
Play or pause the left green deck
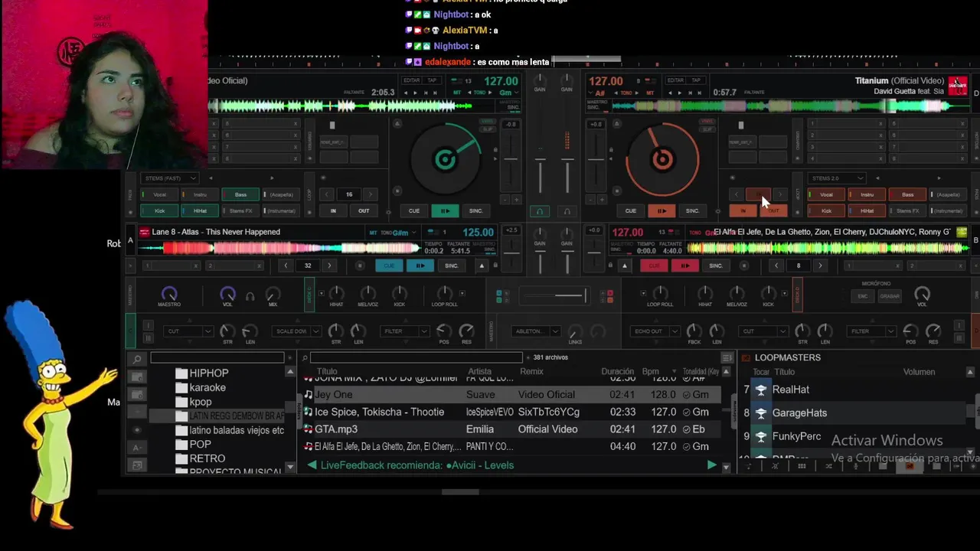444,210
